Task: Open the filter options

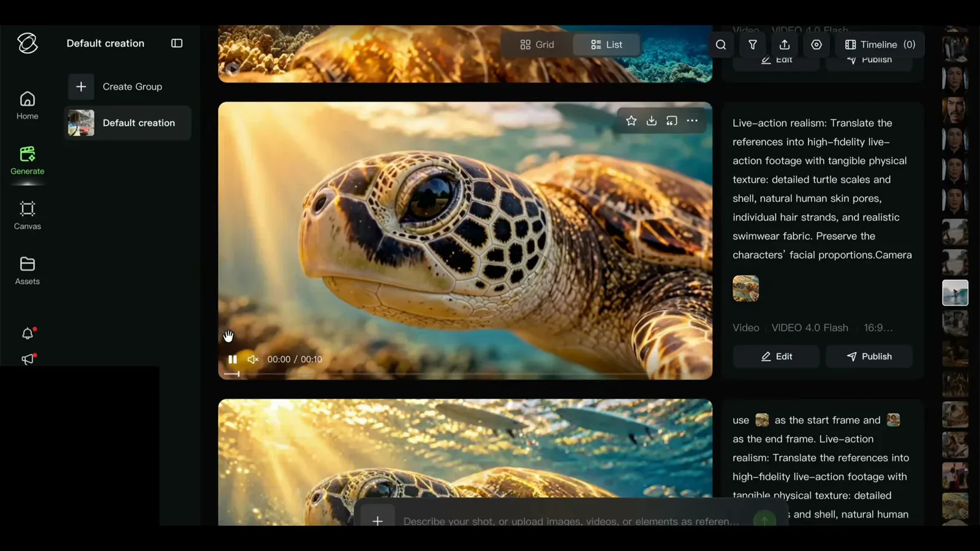Action: click(753, 45)
